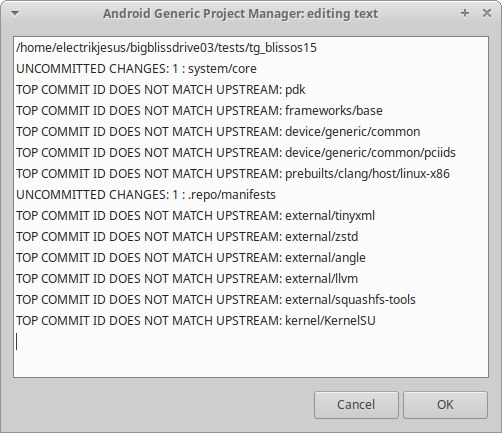
Task: Click the pdk upstream mismatch line
Action: click(x=161, y=90)
